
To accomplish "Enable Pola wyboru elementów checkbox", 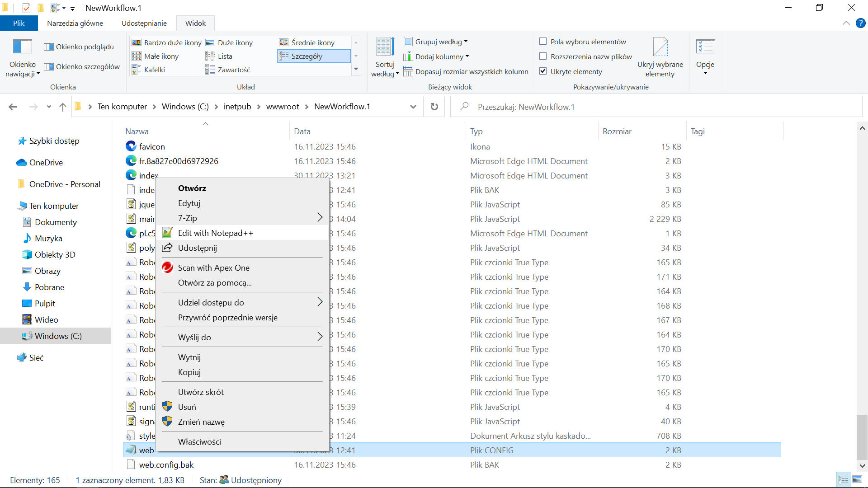I will [x=543, y=42].
